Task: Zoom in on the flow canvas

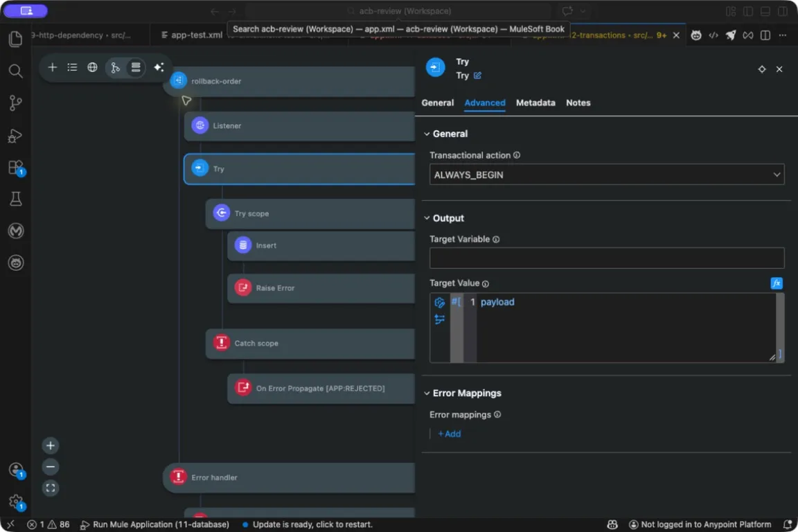Action: point(51,446)
